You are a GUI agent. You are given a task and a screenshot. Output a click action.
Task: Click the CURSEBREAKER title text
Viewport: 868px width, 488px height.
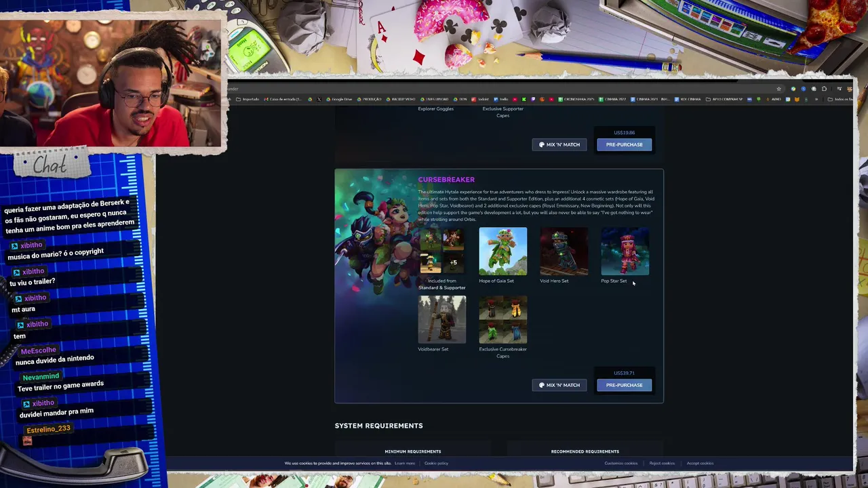tap(446, 180)
